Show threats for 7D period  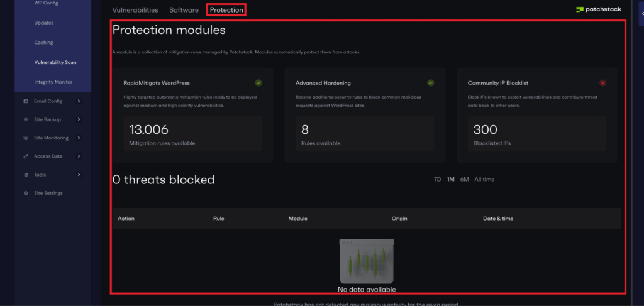click(438, 180)
